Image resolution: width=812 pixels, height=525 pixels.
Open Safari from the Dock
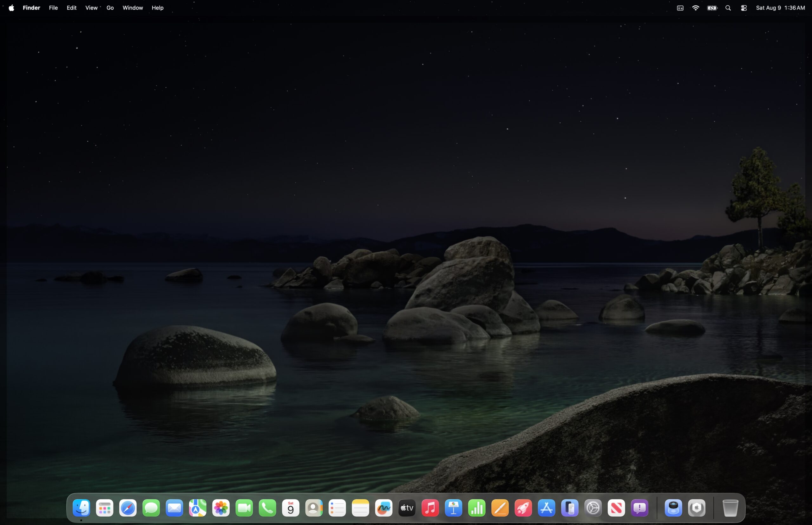click(128, 508)
